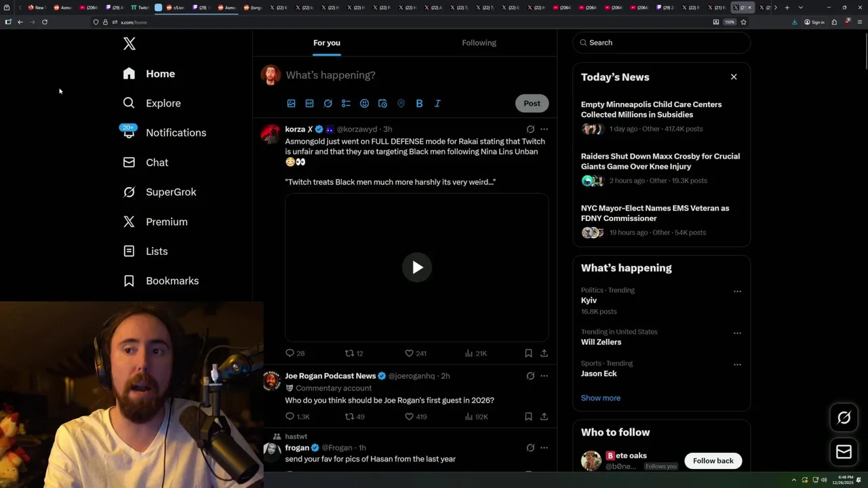Expand the browser tab list dropdown
868x488 pixels.
tap(801, 7)
